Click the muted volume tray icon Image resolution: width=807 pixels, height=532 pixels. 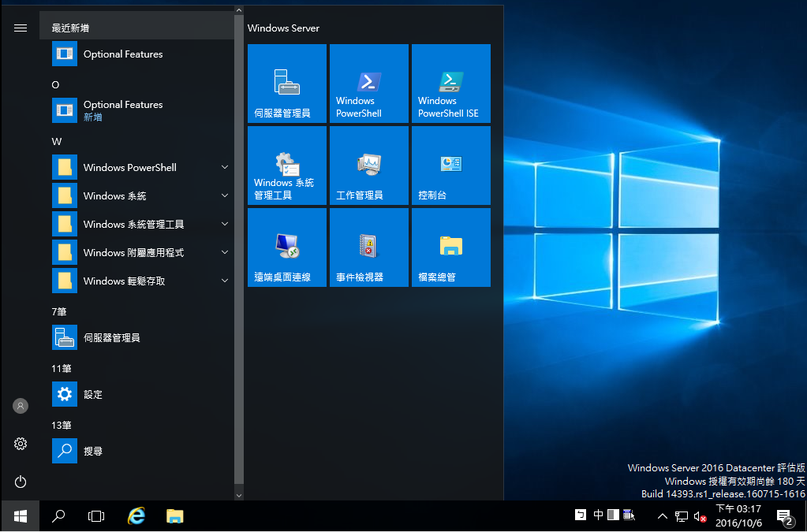700,516
